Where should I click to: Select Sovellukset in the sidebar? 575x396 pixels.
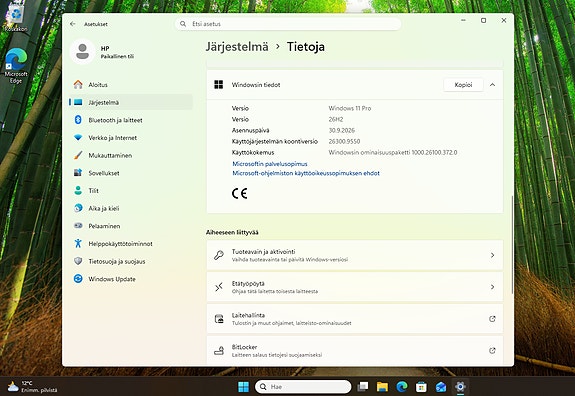[x=131, y=173]
